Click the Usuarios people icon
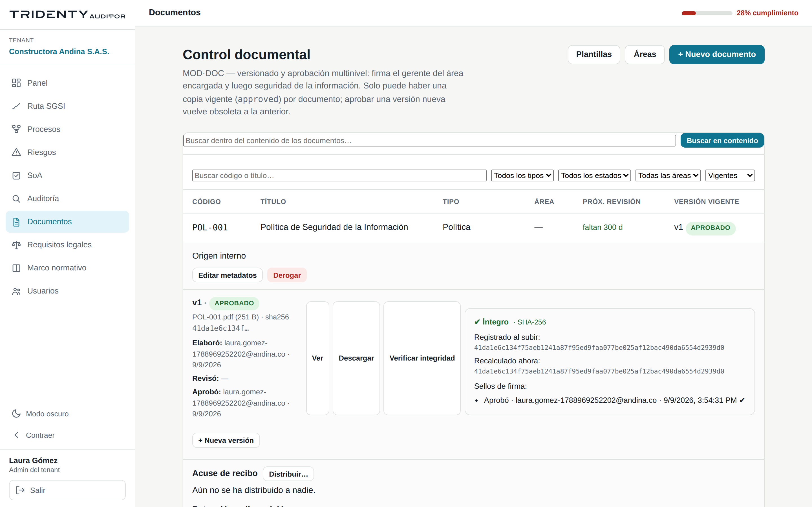Screen dimensions: 812x507 point(16,291)
